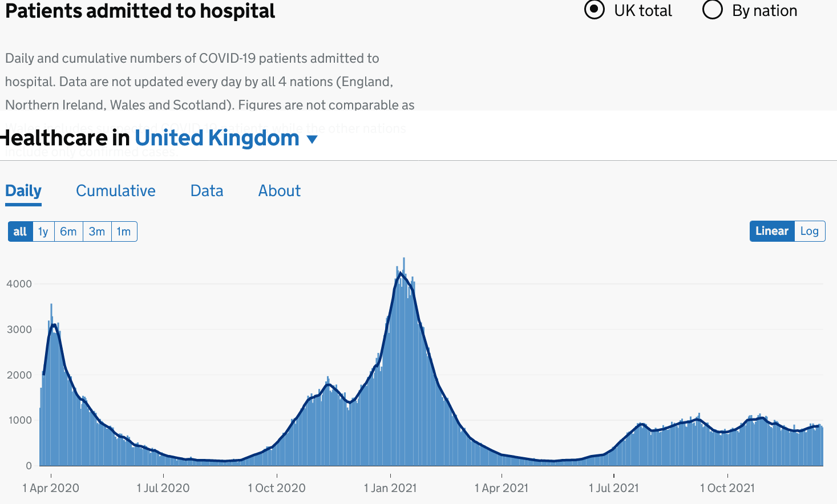The height and width of the screenshot is (504, 837).
Task: Switch to the Cumulative tab
Action: click(116, 191)
